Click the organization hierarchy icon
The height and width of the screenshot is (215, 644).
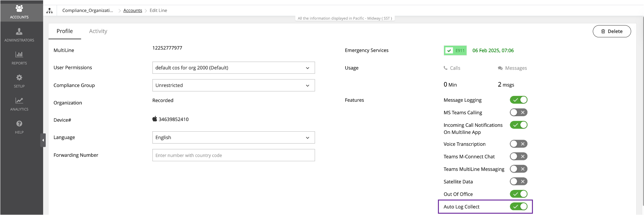(x=50, y=11)
